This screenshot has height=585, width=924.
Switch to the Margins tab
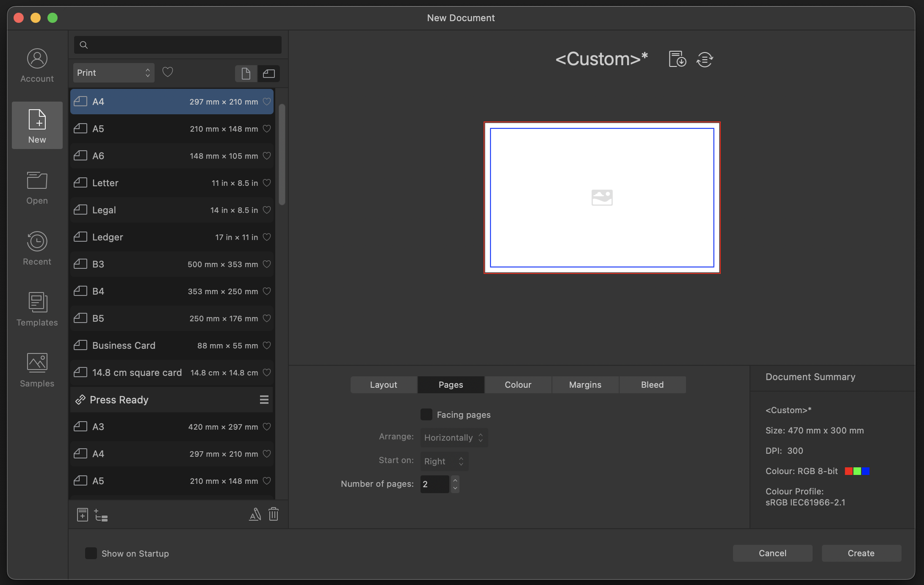(585, 384)
